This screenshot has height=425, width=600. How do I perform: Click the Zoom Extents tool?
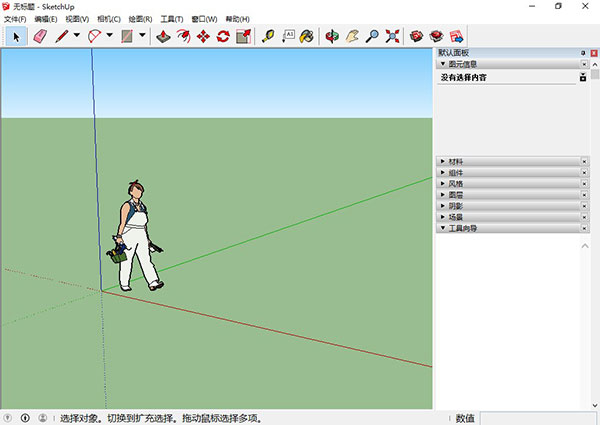(x=392, y=37)
